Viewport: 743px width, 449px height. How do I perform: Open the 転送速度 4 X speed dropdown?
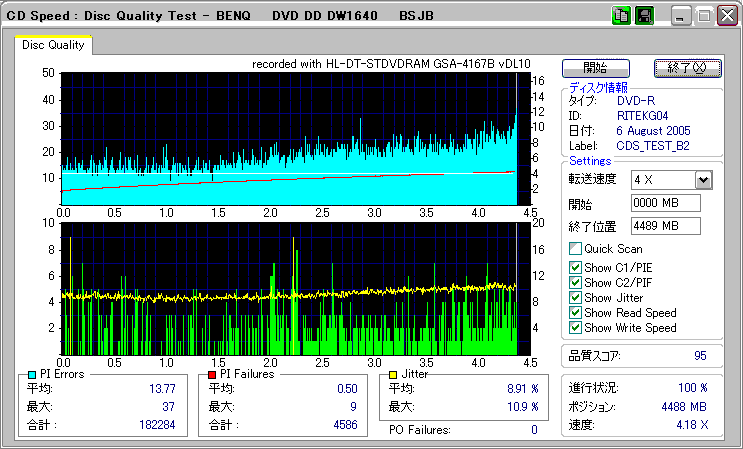point(703,180)
